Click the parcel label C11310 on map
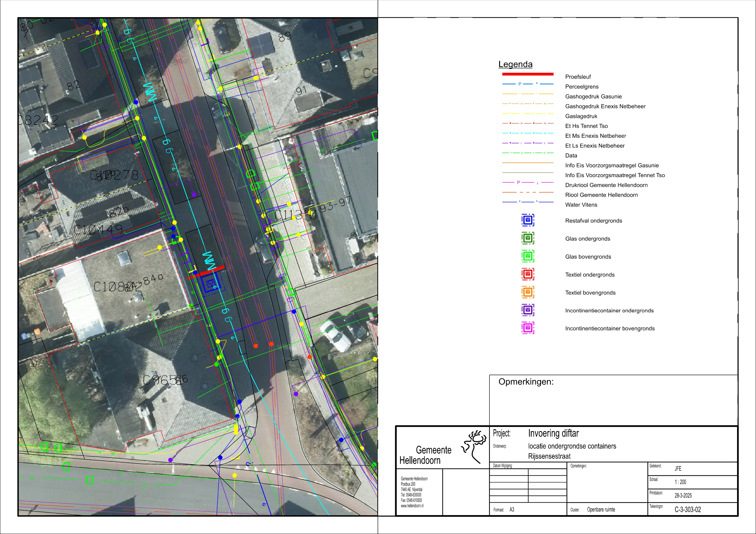Screen dimensions: 756x534 [x=295, y=215]
